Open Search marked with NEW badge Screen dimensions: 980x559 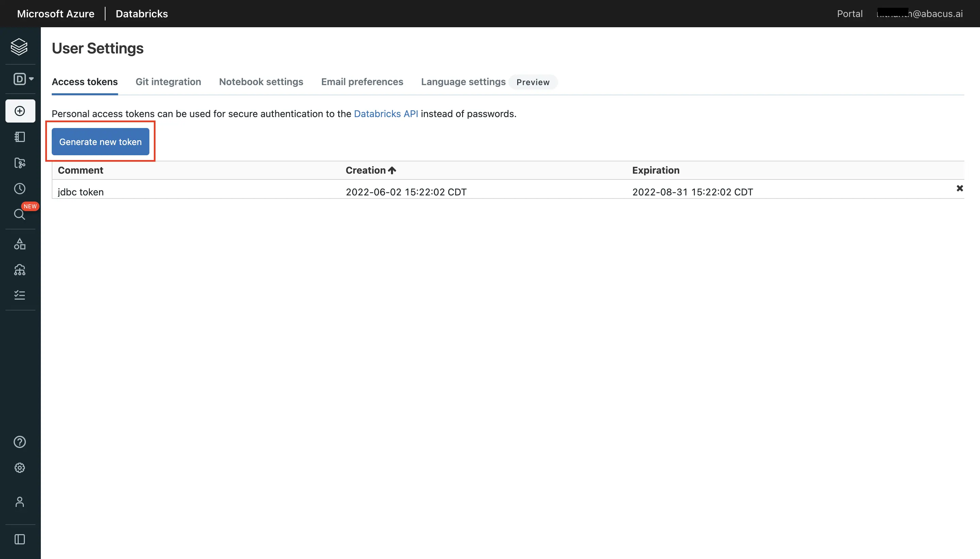coord(19,214)
